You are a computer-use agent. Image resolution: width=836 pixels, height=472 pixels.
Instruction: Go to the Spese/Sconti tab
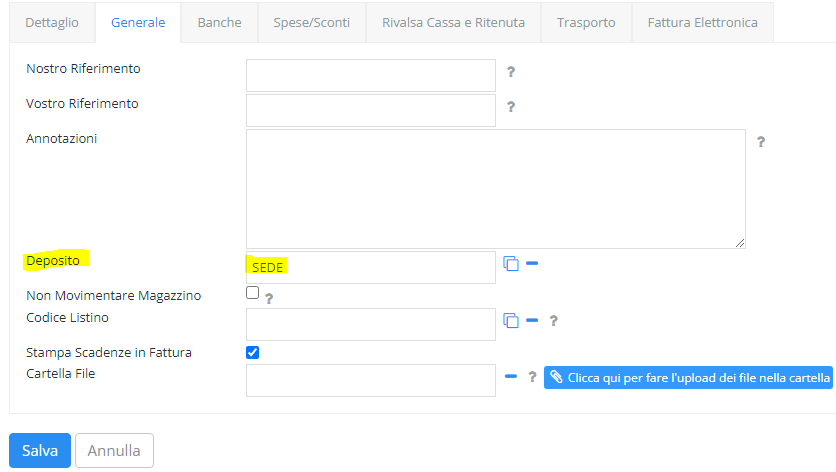tap(312, 22)
